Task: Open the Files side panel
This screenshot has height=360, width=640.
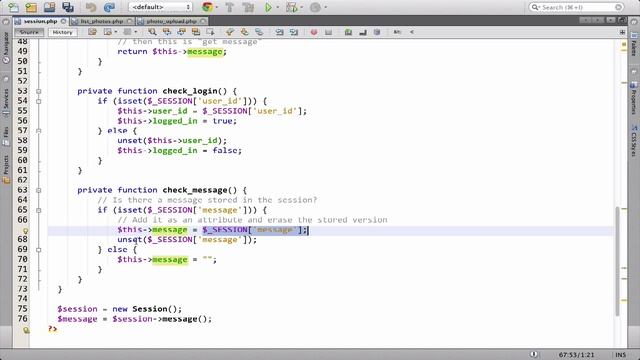Action: [6, 136]
